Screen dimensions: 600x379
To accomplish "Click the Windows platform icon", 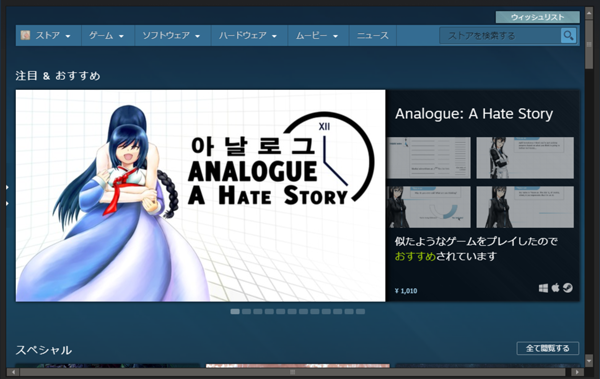I will pos(543,288).
